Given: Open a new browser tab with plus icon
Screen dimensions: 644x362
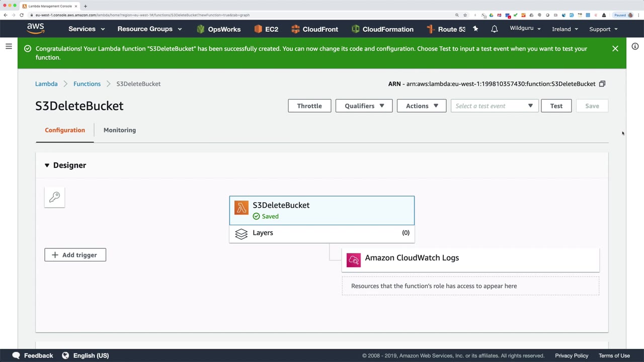Looking at the screenshot, I should point(86,6).
